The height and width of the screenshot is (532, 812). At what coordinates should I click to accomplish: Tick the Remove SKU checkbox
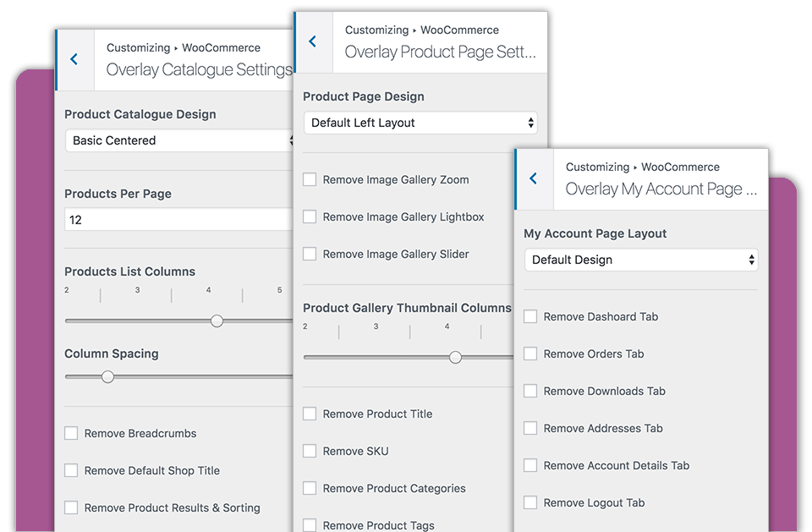pyautogui.click(x=310, y=451)
